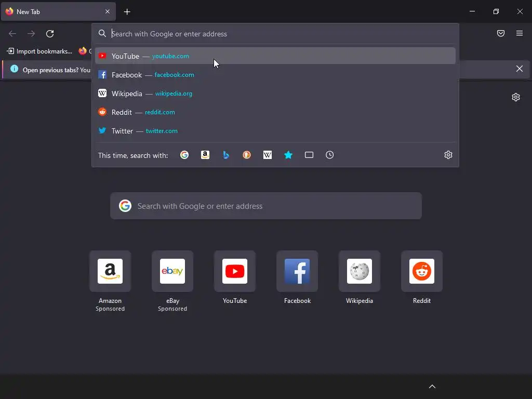Click Google logo in page search box
532x399 pixels.
[125, 206]
